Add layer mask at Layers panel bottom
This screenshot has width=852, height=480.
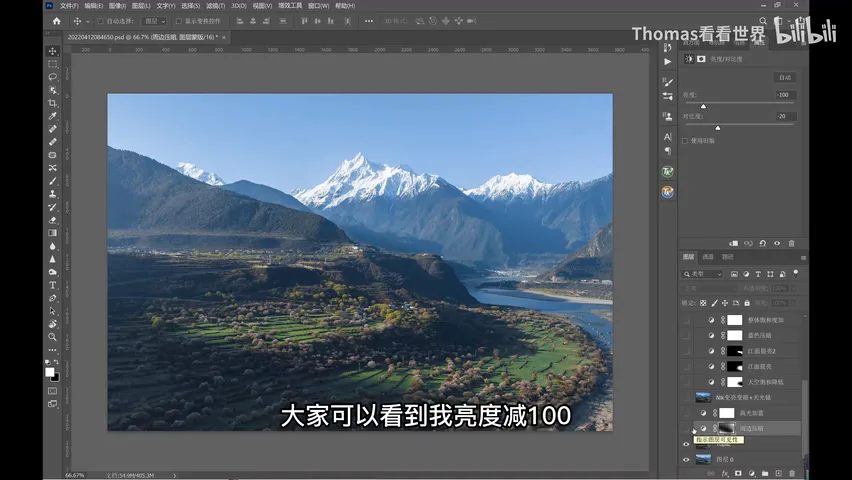(738, 473)
